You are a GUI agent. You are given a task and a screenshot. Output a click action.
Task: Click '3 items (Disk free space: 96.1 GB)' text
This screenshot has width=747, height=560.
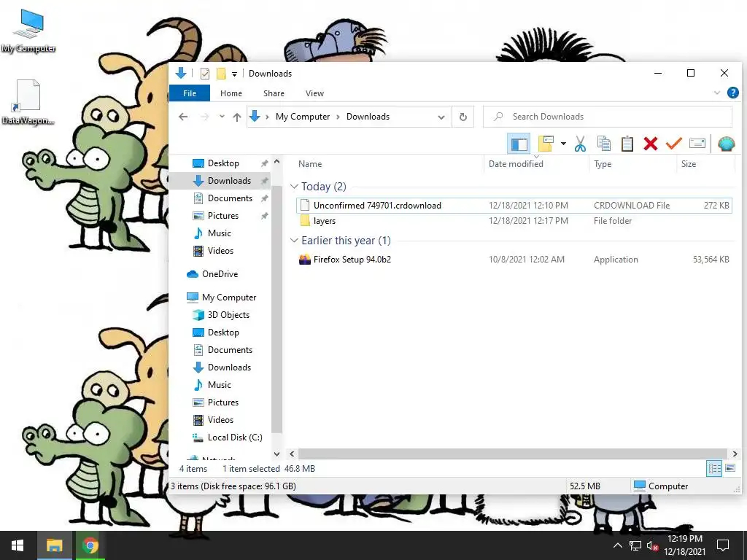233,486
